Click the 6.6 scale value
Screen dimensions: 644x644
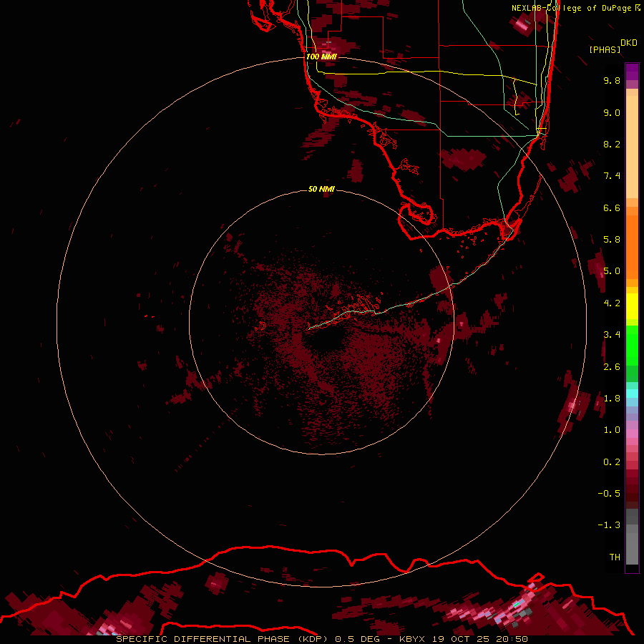click(612, 208)
